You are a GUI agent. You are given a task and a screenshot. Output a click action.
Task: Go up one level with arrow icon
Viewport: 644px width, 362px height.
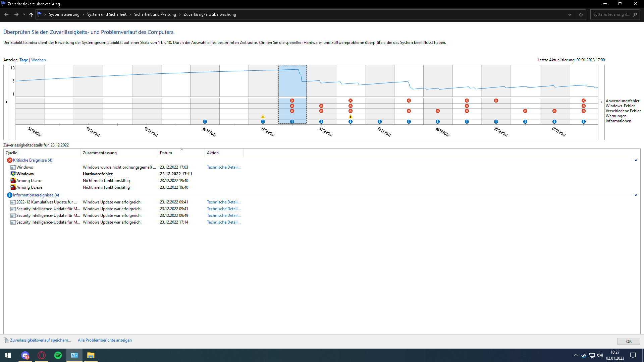31,14
